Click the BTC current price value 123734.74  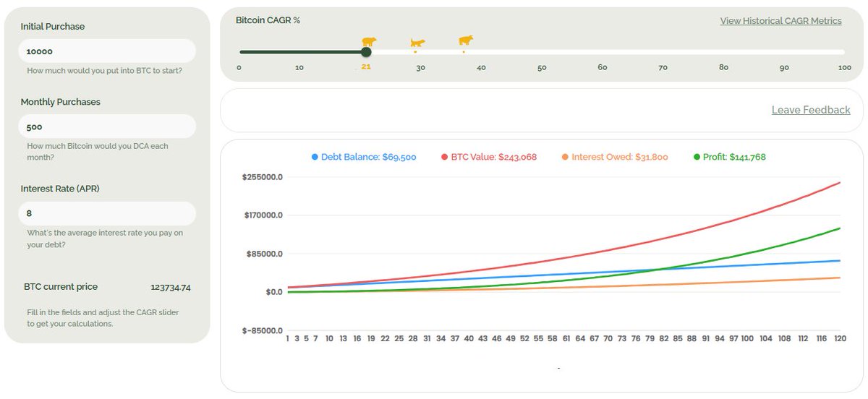pyautogui.click(x=171, y=288)
